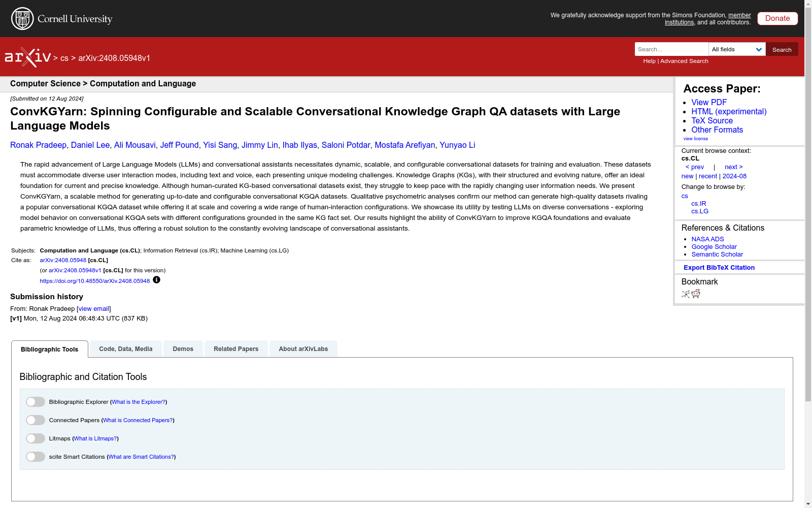
Task: Open TeX Source link
Action: (712, 120)
